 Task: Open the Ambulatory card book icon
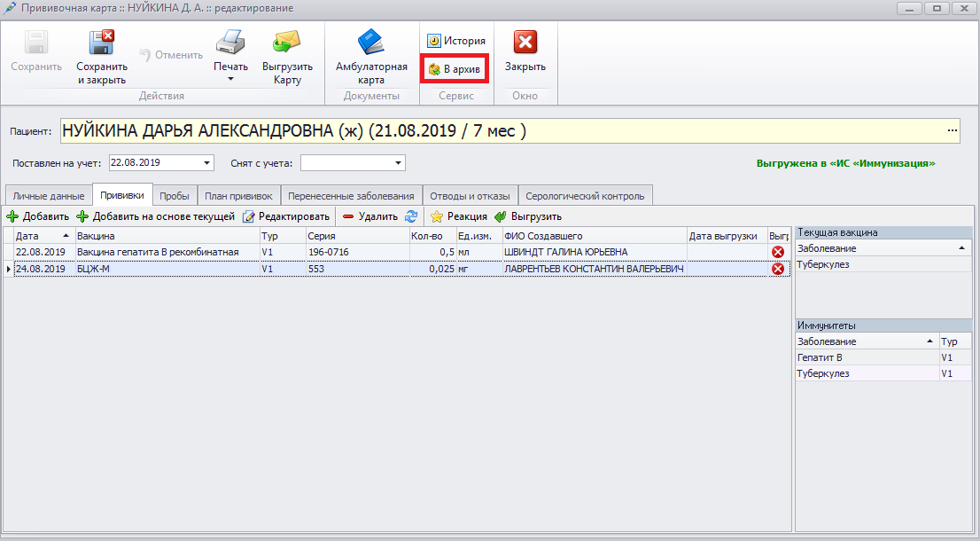tap(371, 43)
